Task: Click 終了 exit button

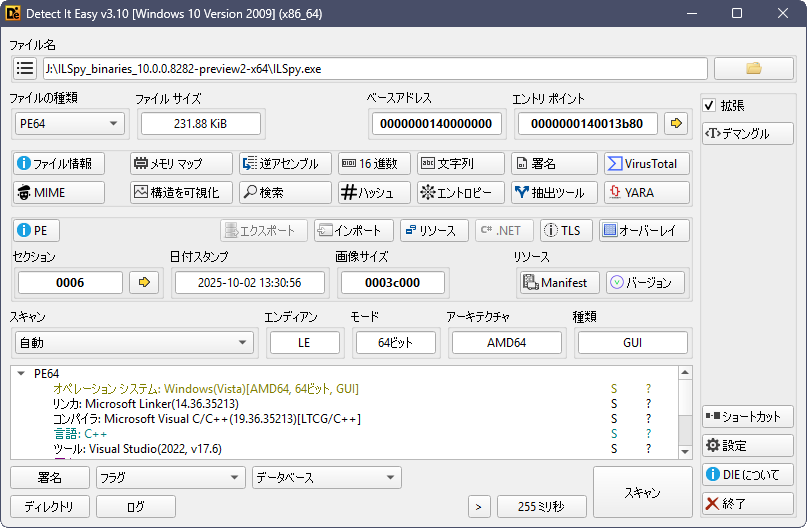Action: pos(747,503)
